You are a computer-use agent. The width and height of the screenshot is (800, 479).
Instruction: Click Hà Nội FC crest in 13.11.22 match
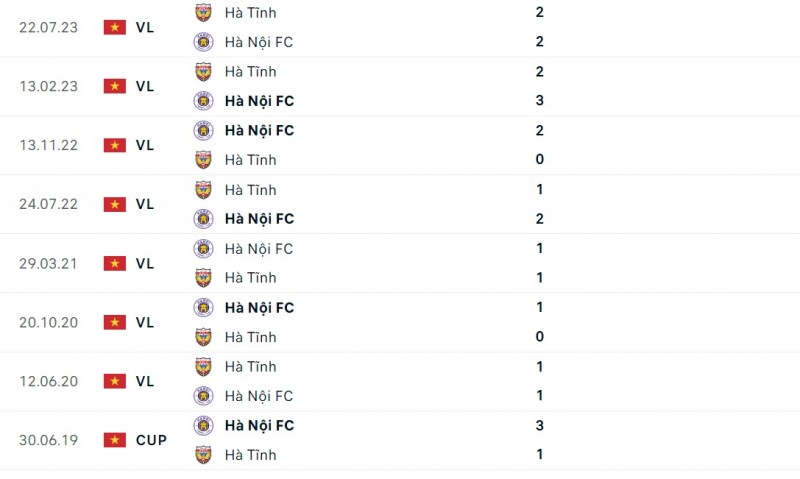[x=203, y=130]
